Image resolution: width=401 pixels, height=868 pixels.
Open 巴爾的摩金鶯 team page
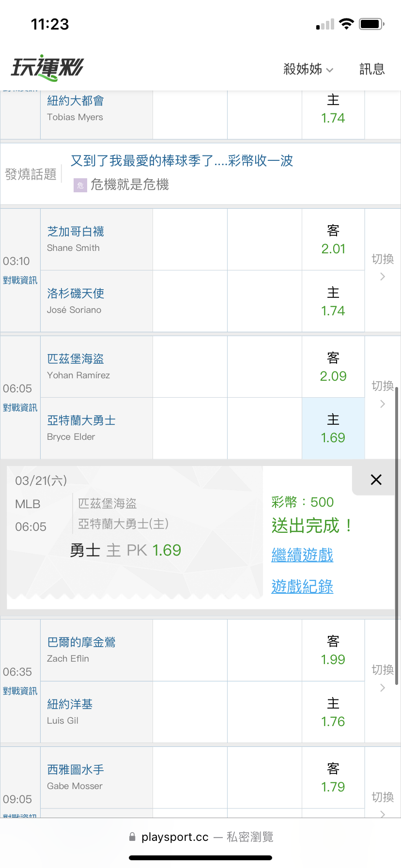click(x=81, y=642)
